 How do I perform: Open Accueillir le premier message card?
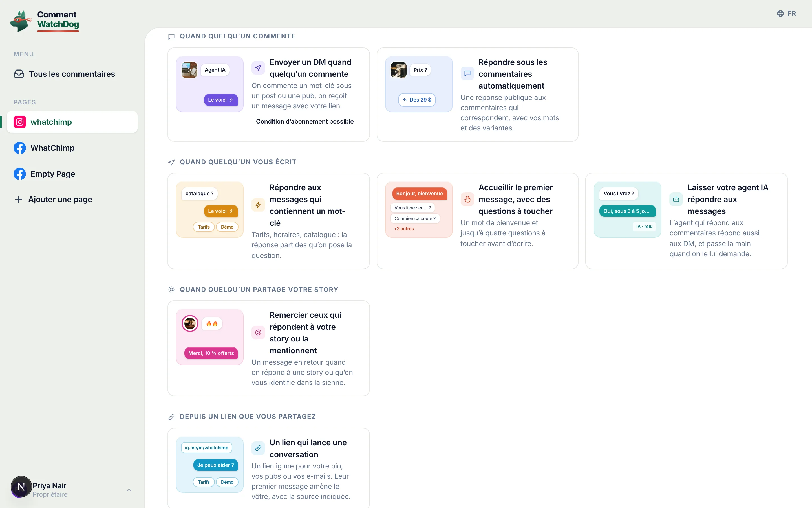pyautogui.click(x=477, y=221)
